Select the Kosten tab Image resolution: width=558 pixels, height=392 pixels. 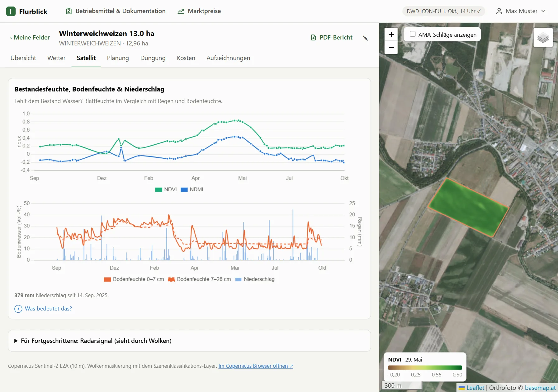(x=186, y=58)
